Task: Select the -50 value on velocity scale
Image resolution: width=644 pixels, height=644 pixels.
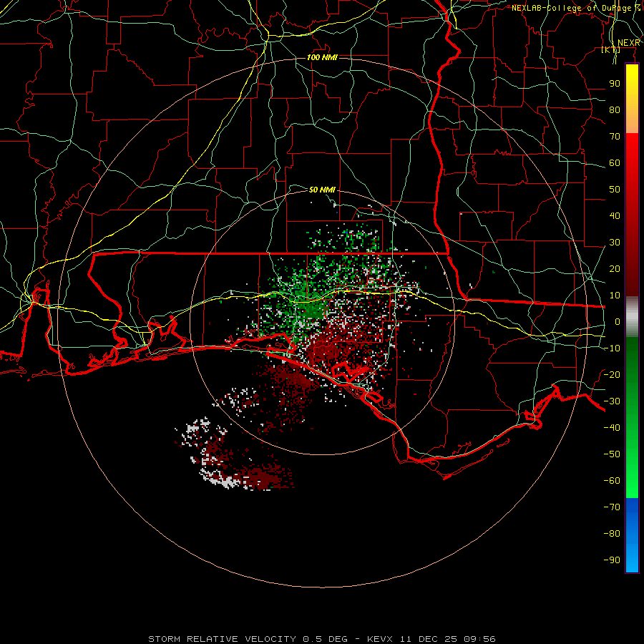Action: (612, 454)
